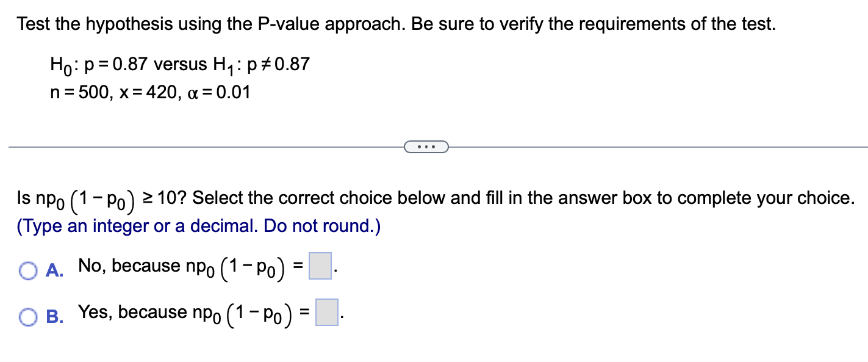
Task: Select radio button for choice B
Action: (28, 316)
